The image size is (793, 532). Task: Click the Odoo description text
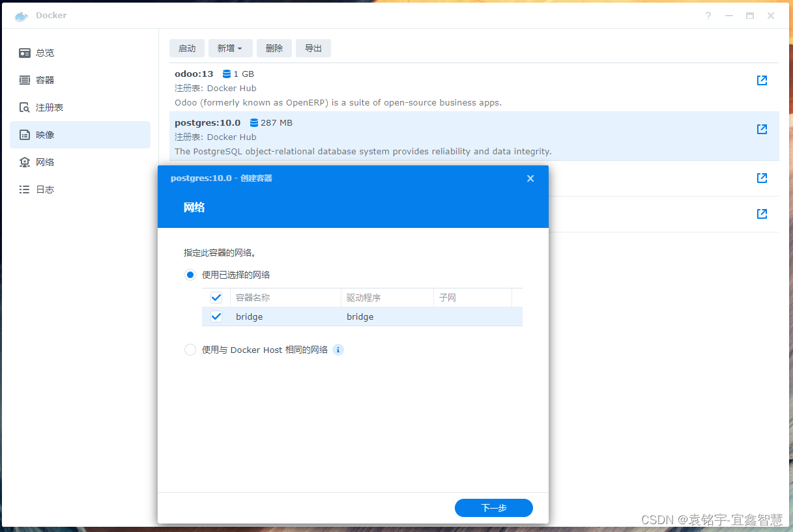(x=338, y=103)
